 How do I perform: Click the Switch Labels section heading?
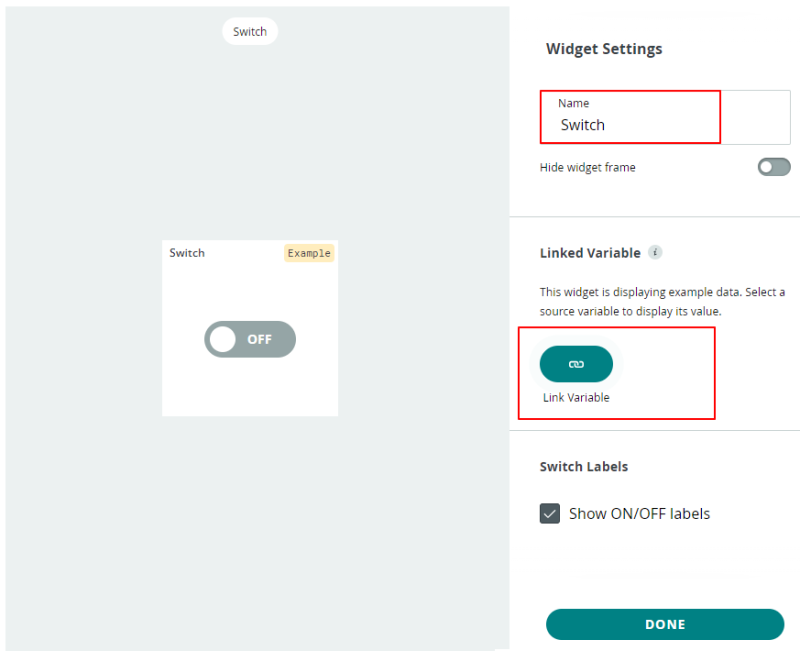584,467
